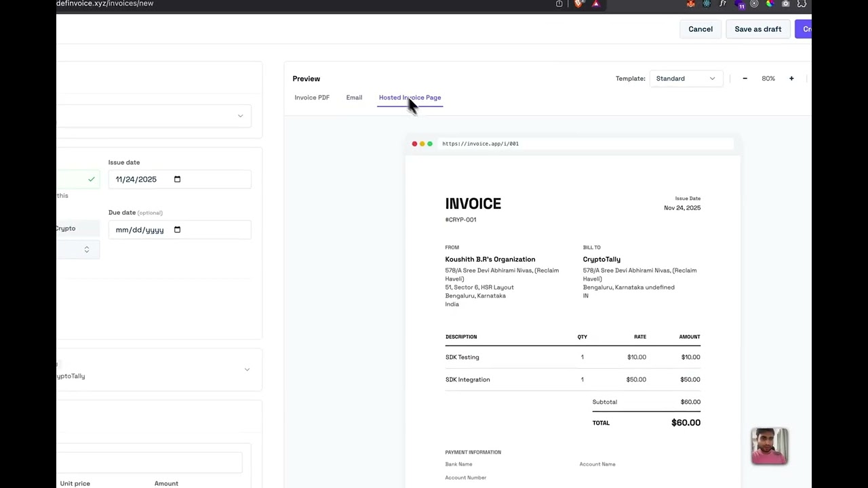Click the SDK Testing line item
The image size is (868, 488).
coord(462,357)
